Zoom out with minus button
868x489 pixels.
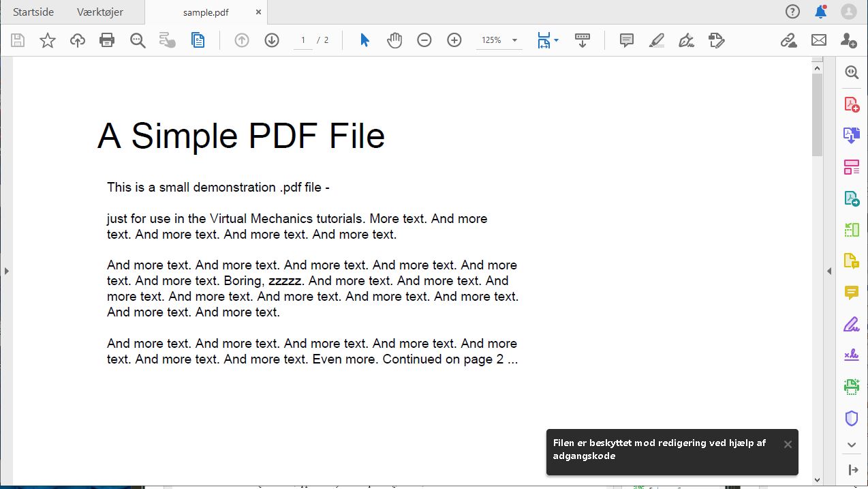[424, 40]
